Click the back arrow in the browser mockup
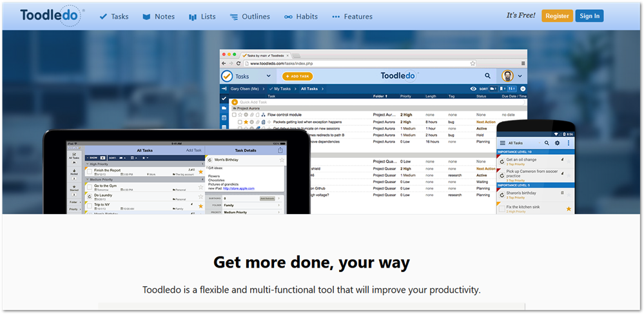This screenshot has width=644, height=314. tap(224, 63)
